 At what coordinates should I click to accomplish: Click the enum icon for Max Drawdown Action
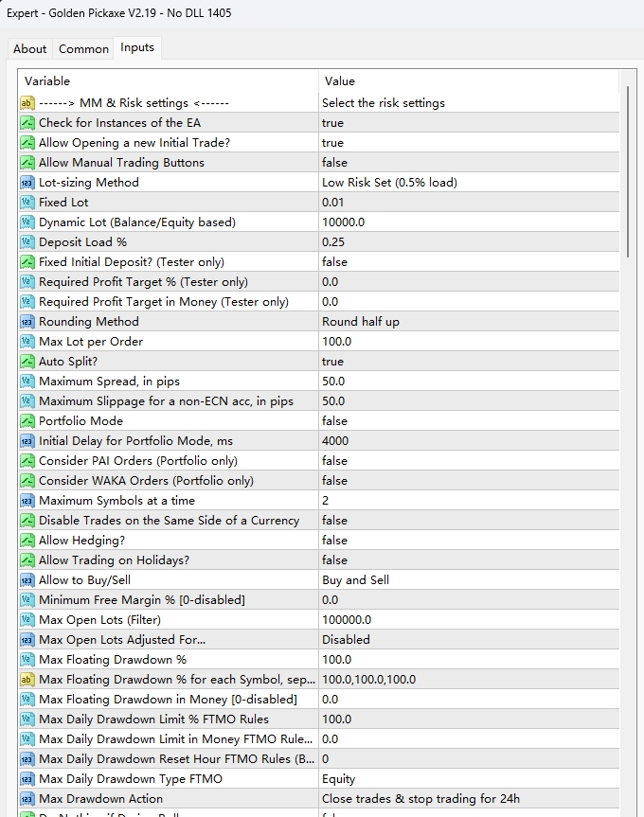pos(27,799)
